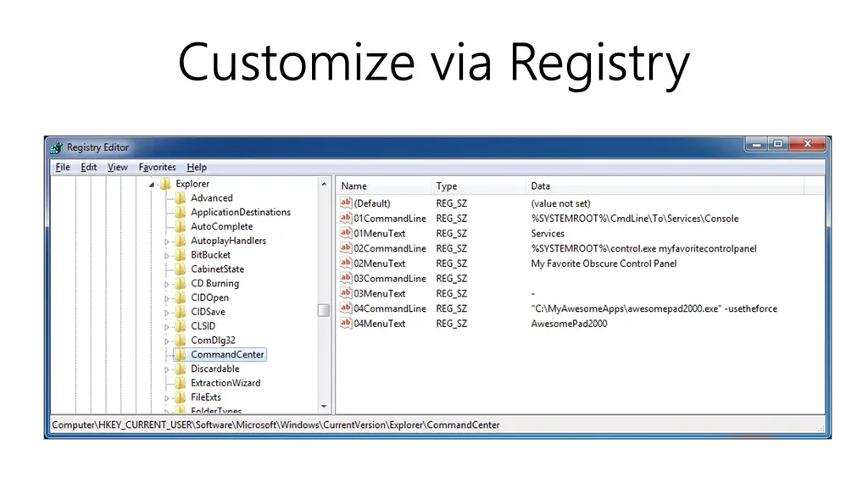This screenshot has height=488, width=868.
Task: Click the tree pane scrollbar thumb
Action: point(324,310)
